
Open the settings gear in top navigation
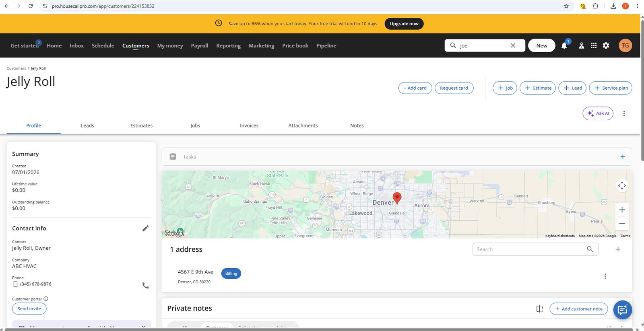(606, 45)
